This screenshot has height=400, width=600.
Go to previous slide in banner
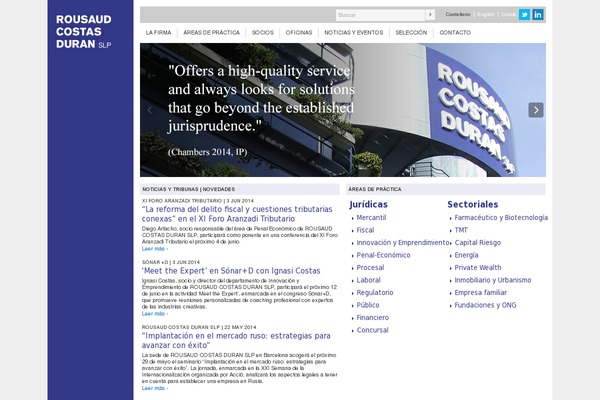tap(150, 110)
